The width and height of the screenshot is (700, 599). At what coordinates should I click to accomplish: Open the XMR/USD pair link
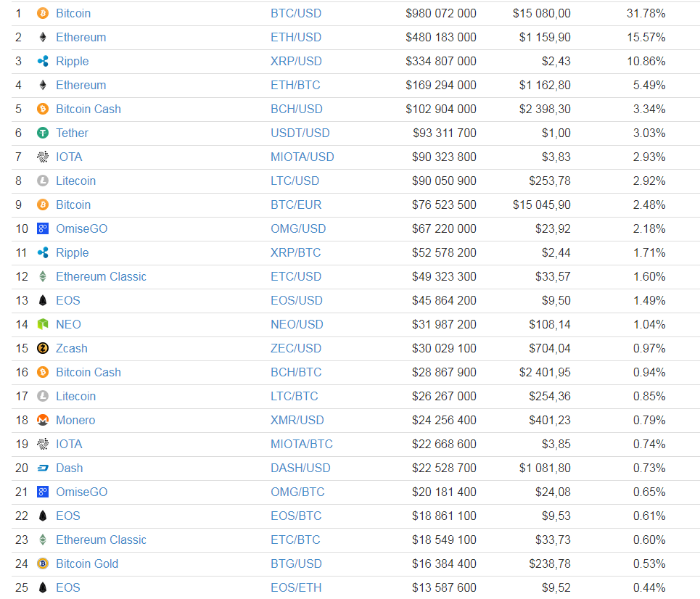pyautogui.click(x=297, y=420)
